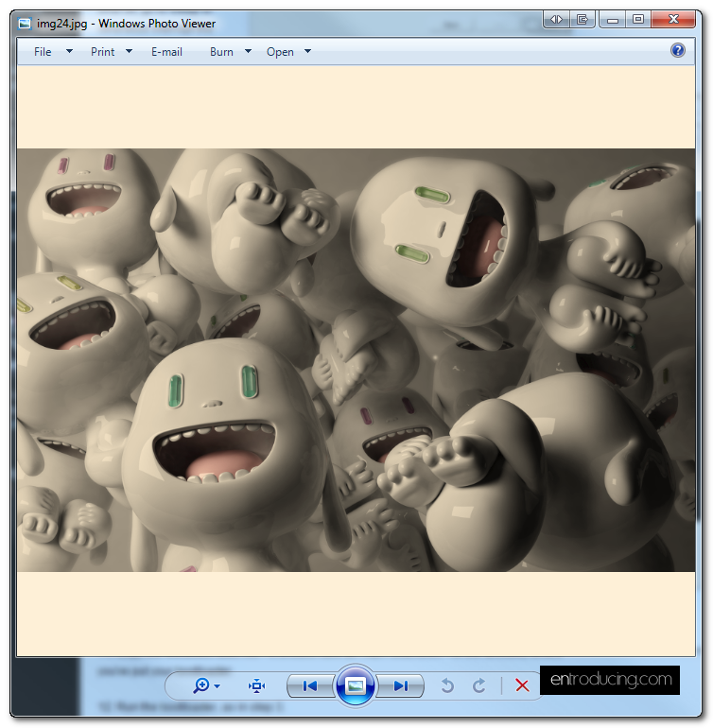Viewport: 713px width, 728px height.
Task: Click the img24.jpg title bar photo icon
Action: click(25, 24)
